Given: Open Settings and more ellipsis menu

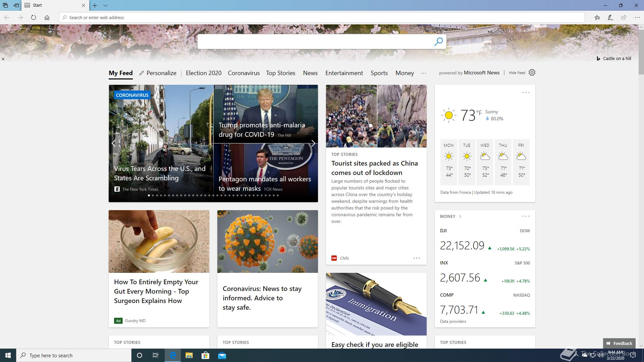Looking at the screenshot, I should click(637, 17).
